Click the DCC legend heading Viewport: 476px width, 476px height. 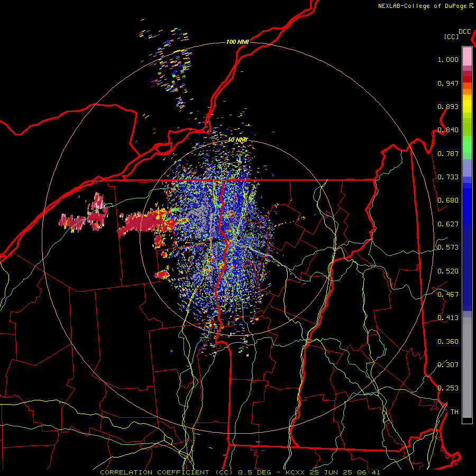pyautogui.click(x=465, y=32)
